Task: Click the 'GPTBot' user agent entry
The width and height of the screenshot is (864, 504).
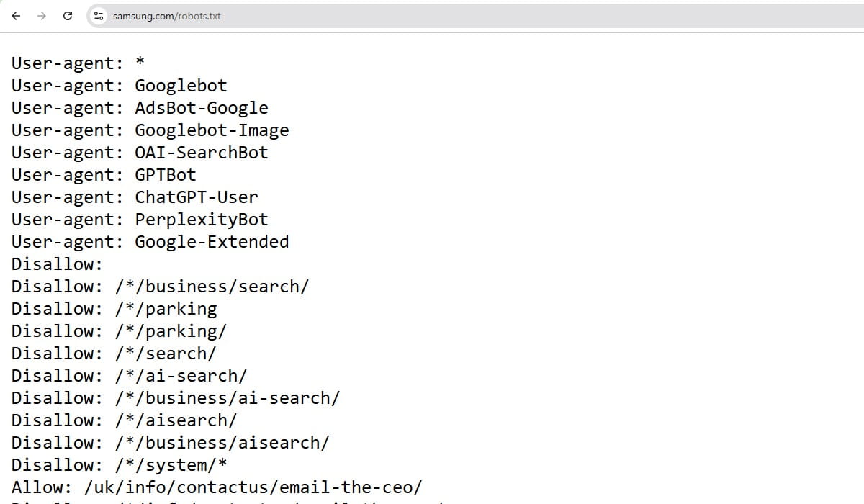Action: click(164, 174)
